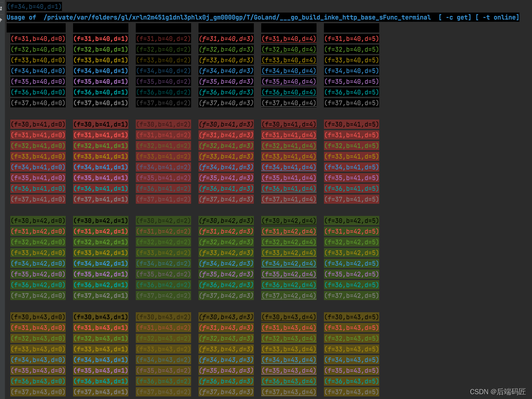Click the '[ -t online]' flag text
The height and width of the screenshot is (399, 532).
click(x=497, y=17)
